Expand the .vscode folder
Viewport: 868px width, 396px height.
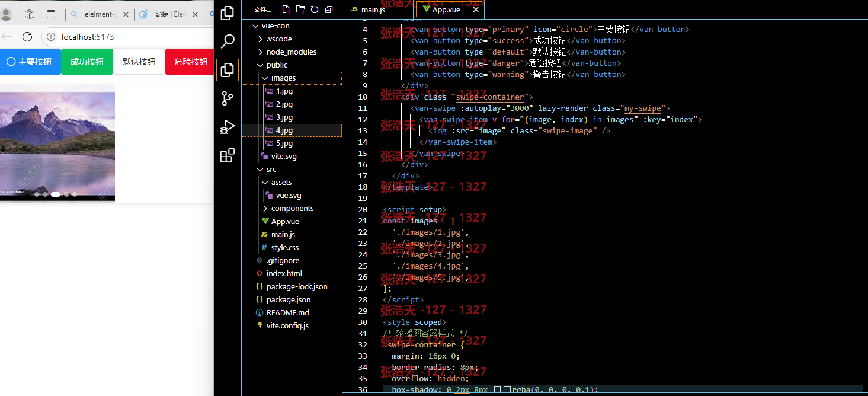click(260, 39)
